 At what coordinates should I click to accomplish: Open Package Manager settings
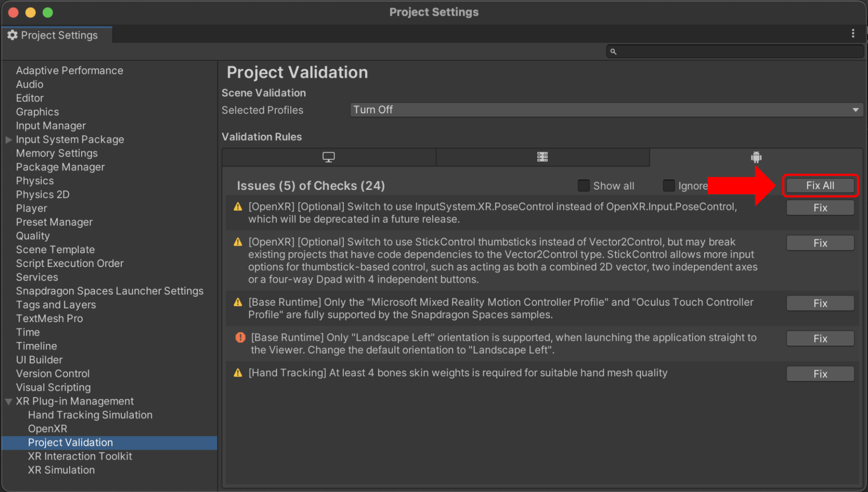[60, 167]
